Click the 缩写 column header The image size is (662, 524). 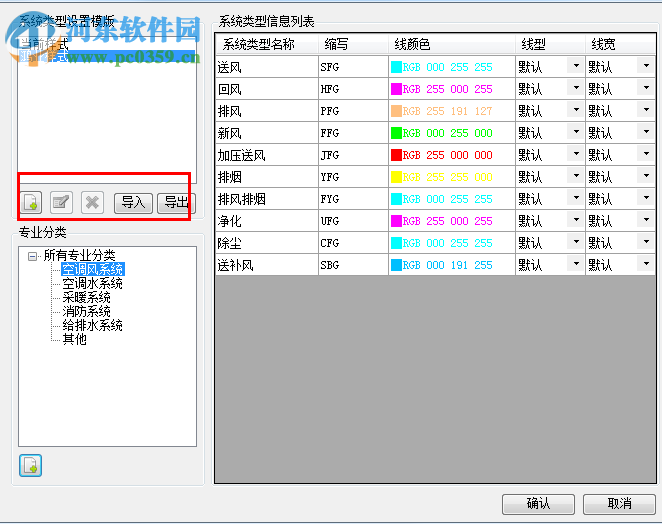[353, 44]
